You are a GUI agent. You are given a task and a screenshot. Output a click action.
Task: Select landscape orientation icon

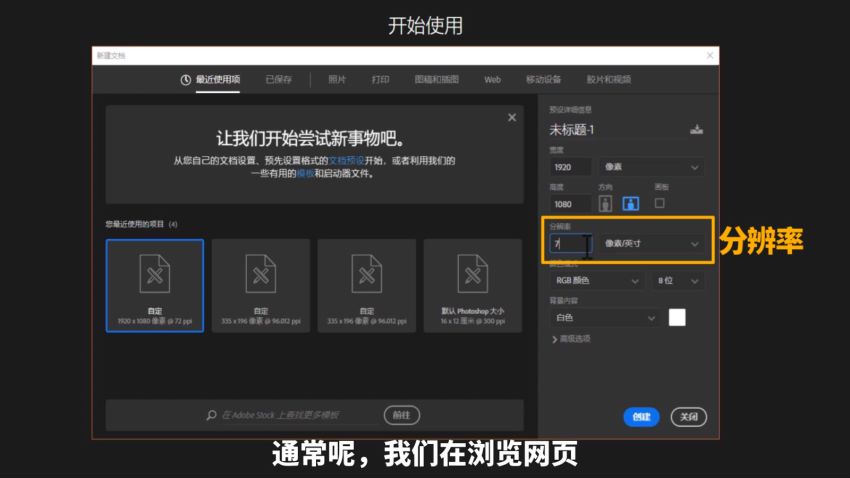[x=631, y=203]
